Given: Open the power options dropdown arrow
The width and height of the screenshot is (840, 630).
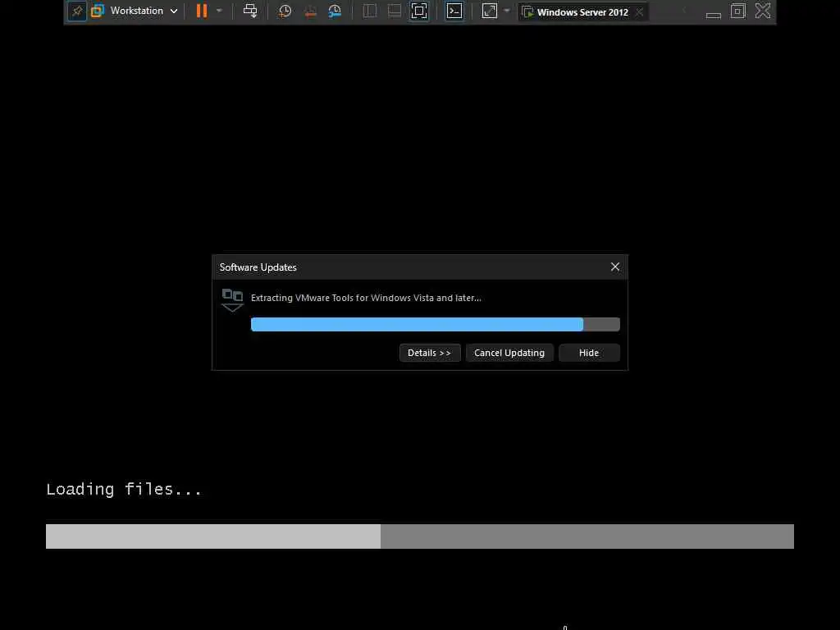Looking at the screenshot, I should click(x=219, y=11).
